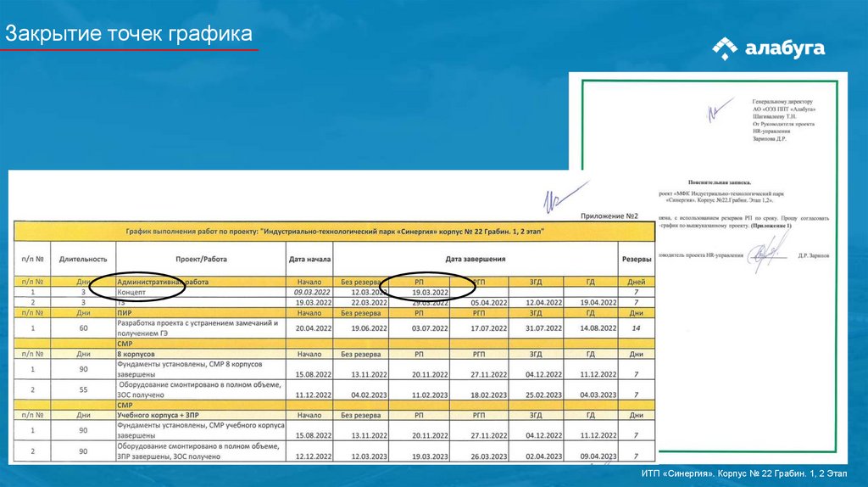Screen dimensions: 868x487
Task: Click the "Дата завершения" column header
Action: [x=475, y=259]
